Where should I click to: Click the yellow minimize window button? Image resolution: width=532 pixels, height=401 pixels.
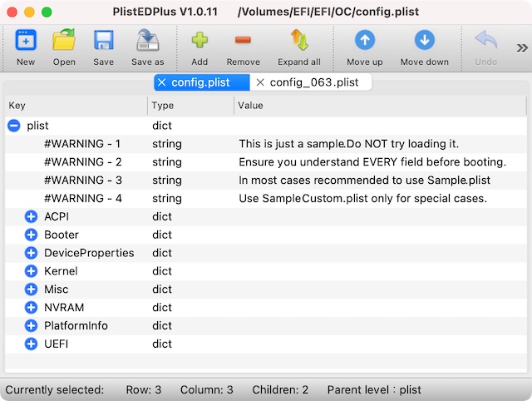click(x=30, y=12)
